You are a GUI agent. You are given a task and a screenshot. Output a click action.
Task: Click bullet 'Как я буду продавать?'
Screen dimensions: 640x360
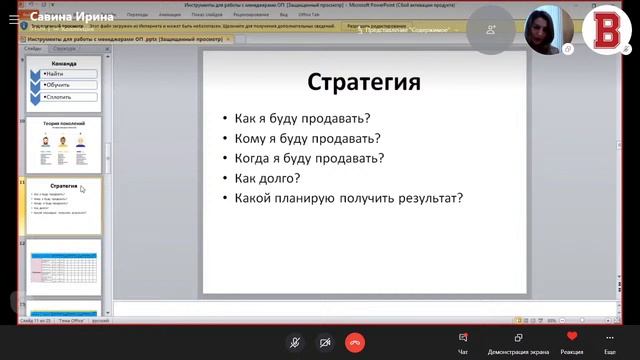302,118
